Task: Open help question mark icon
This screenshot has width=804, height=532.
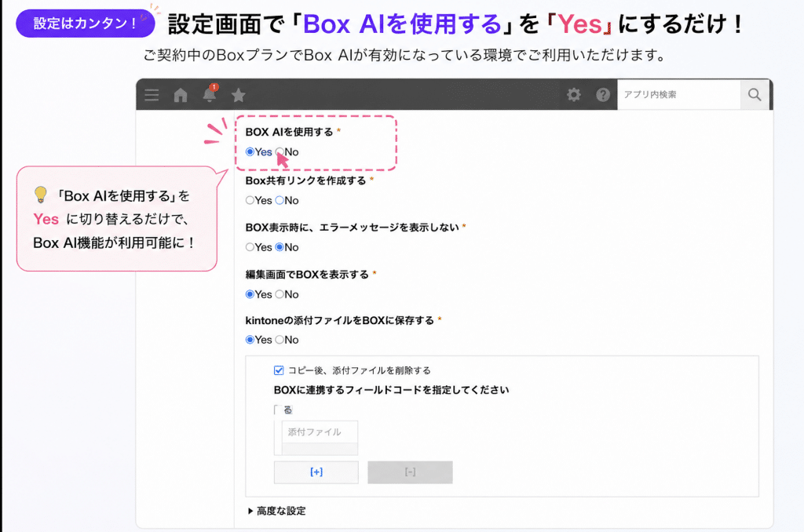Action: tap(603, 94)
